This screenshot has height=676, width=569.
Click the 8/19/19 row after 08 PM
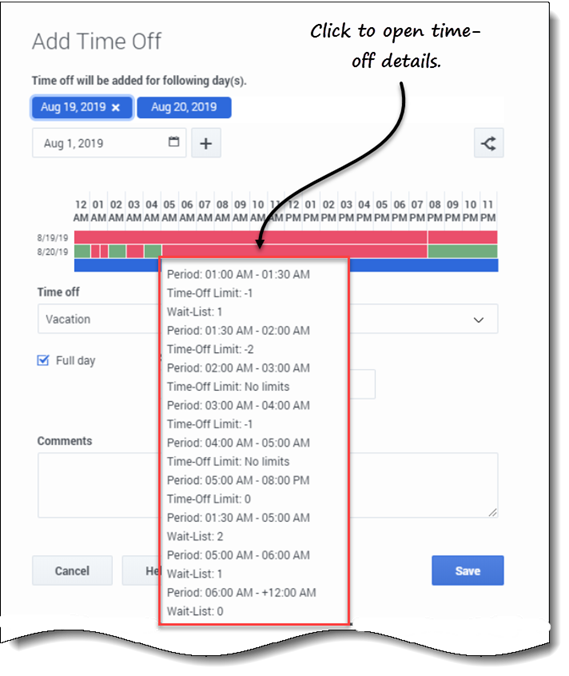click(463, 237)
